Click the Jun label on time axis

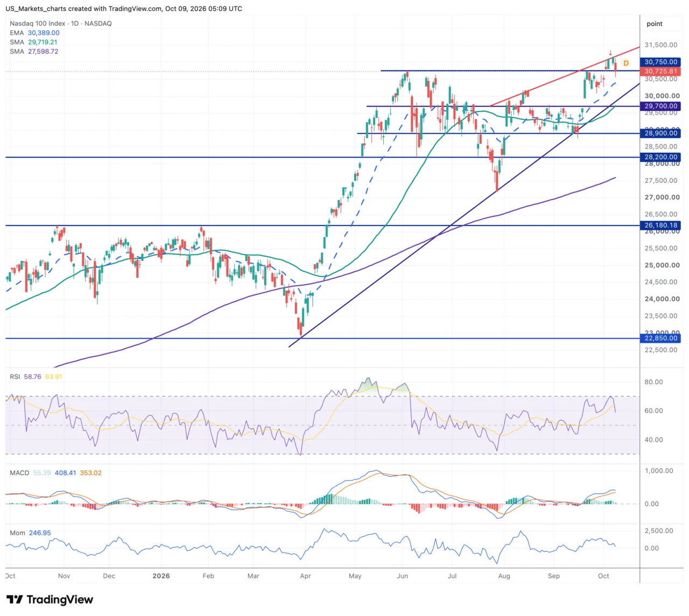click(403, 576)
